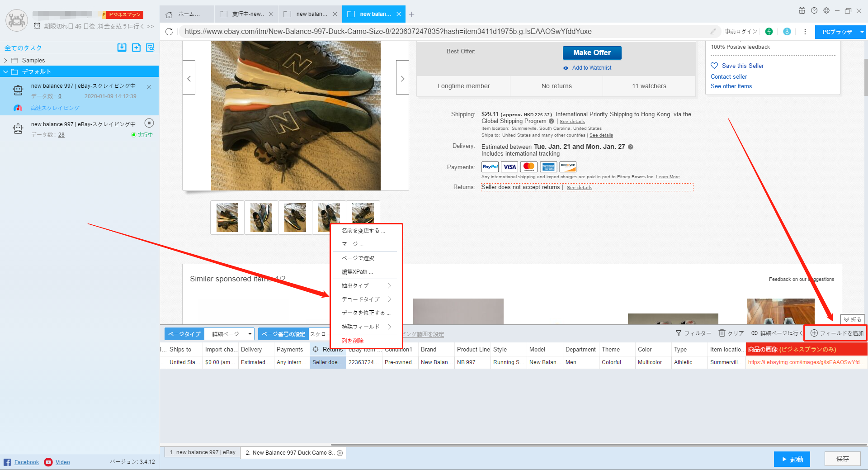
Task: Click the 折る collapse panel button
Action: tap(853, 319)
